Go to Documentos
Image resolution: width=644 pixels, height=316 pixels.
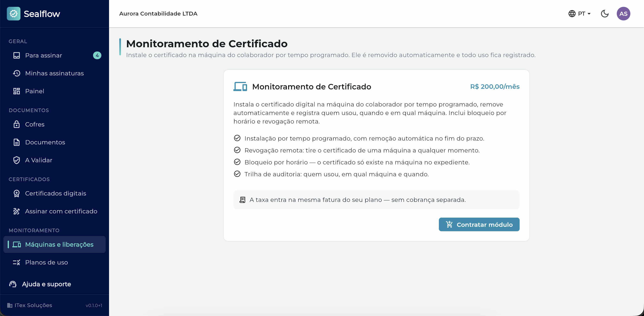pos(55,142)
